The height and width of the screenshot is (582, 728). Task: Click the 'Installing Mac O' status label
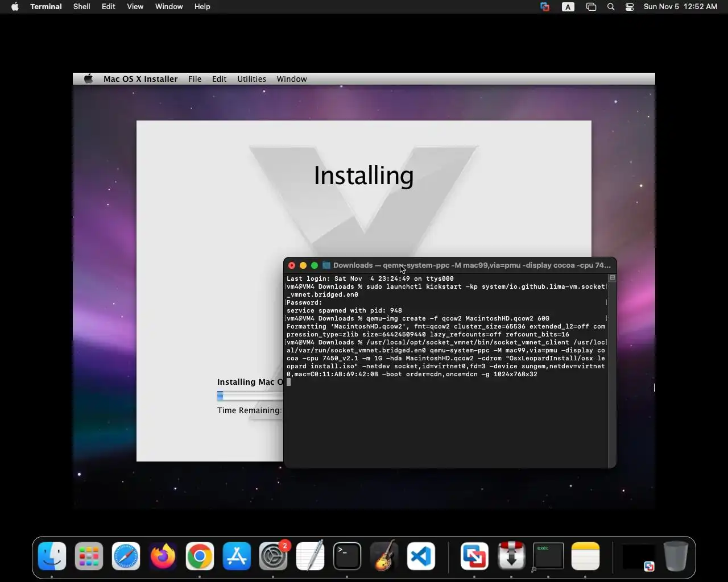(250, 382)
